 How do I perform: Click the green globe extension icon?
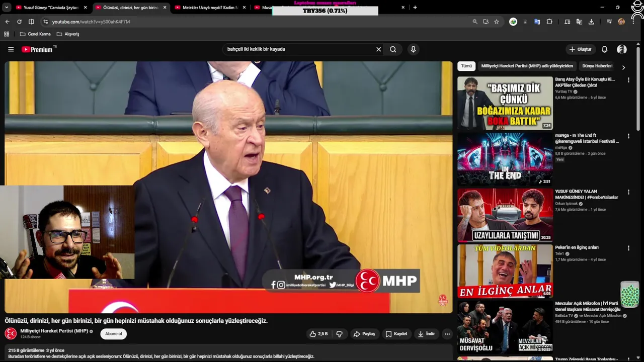click(513, 22)
